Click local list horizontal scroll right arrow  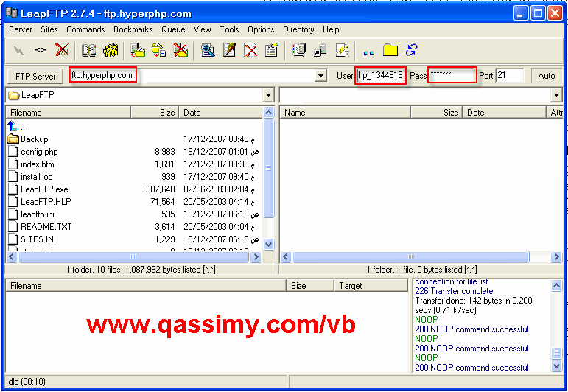click(x=256, y=257)
